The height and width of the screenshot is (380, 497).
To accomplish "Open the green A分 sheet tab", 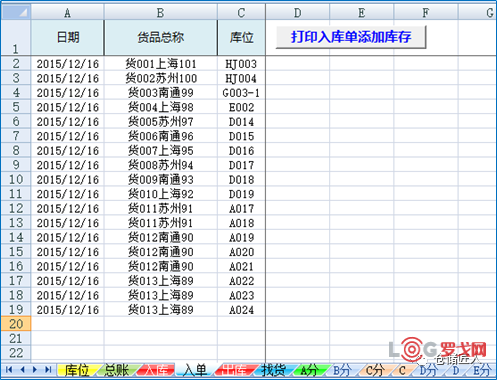I will point(309,370).
